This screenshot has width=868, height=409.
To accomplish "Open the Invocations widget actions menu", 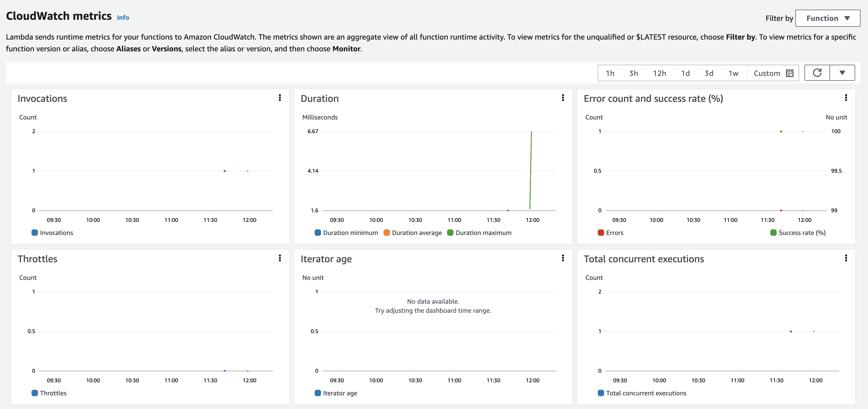I will pos(280,98).
